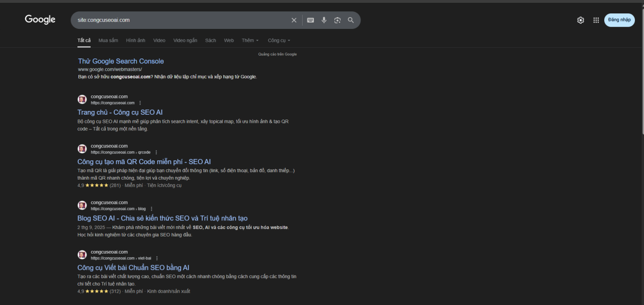Click the 2 thg 9, 2025 date text
The width and height of the screenshot is (644, 305).
click(x=92, y=227)
